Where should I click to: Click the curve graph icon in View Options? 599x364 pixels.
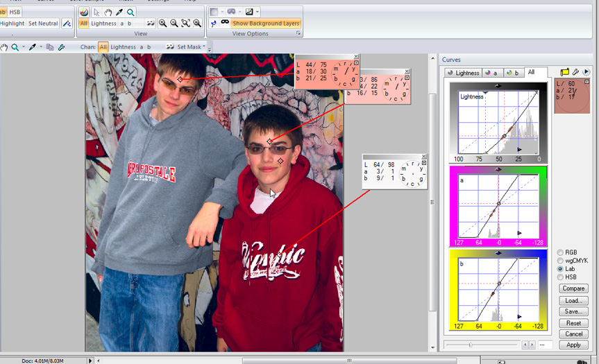(249, 12)
